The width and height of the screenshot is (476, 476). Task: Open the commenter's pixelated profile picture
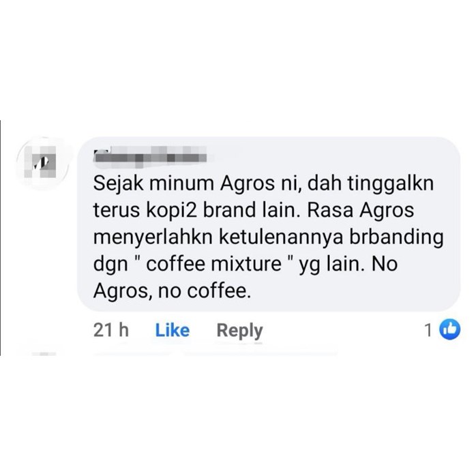point(42,164)
